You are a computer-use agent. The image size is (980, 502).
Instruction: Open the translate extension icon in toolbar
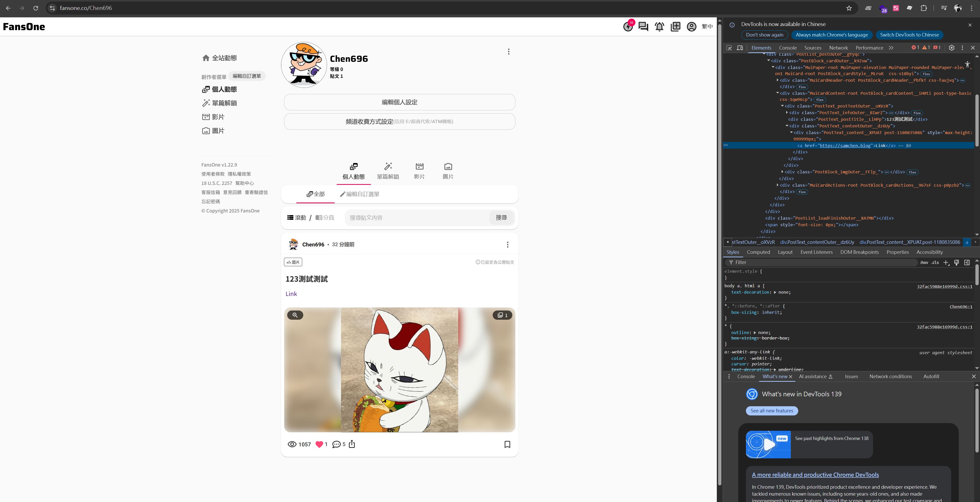coord(896,8)
